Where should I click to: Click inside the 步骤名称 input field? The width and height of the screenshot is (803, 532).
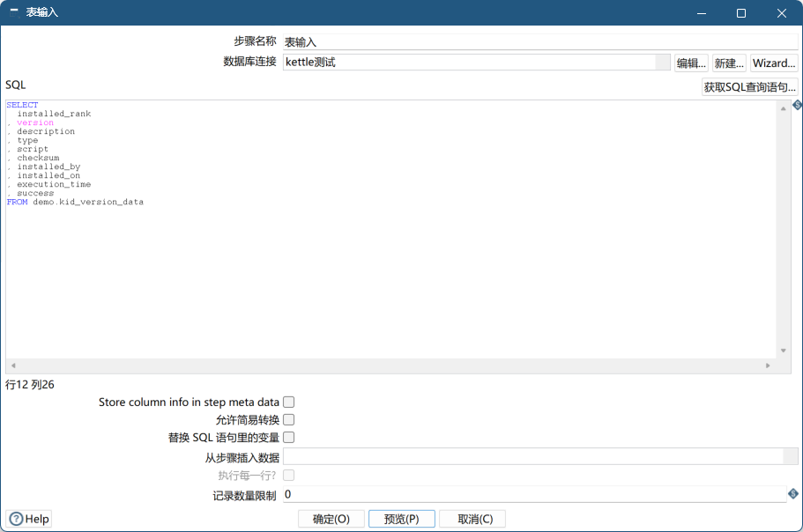tap(441, 40)
